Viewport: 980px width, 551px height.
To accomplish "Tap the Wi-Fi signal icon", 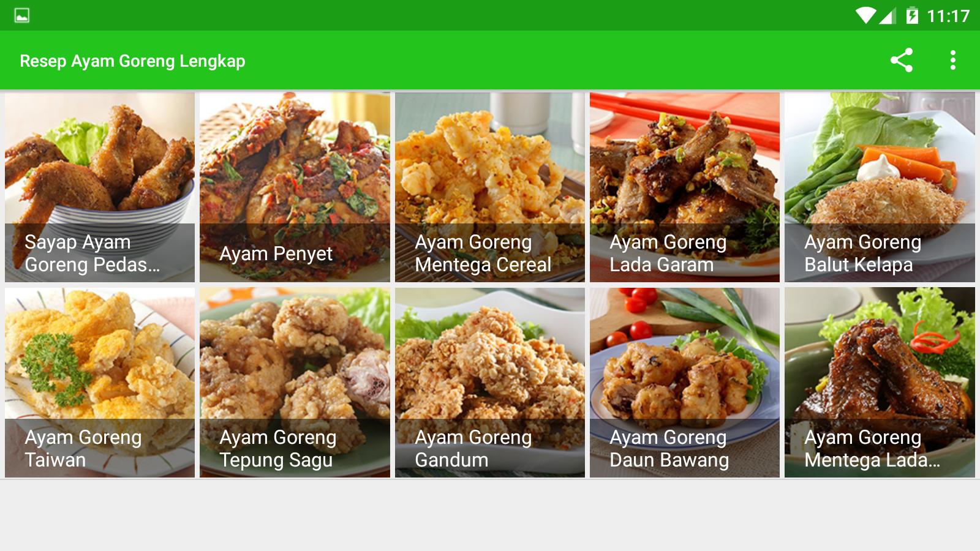I will (865, 15).
